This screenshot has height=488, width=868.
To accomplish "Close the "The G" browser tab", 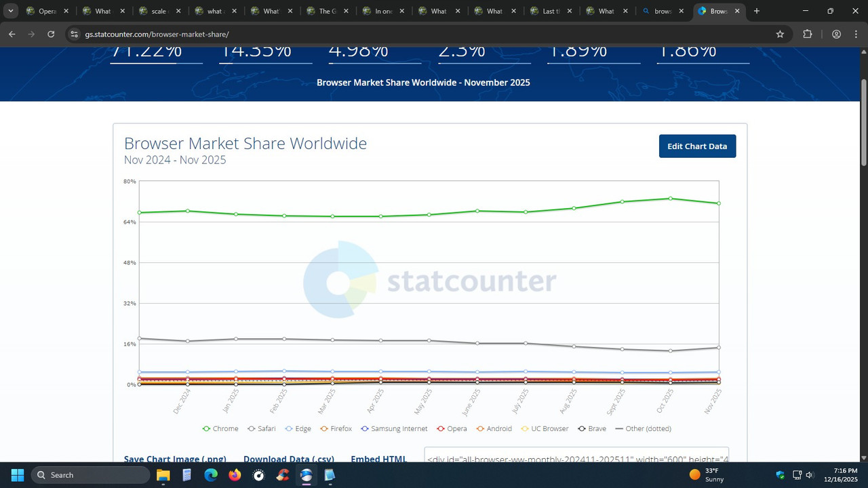I will [x=347, y=12].
